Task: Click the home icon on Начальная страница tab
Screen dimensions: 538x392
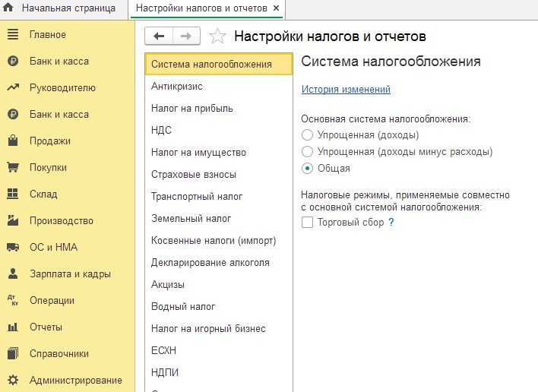Action: [8, 8]
